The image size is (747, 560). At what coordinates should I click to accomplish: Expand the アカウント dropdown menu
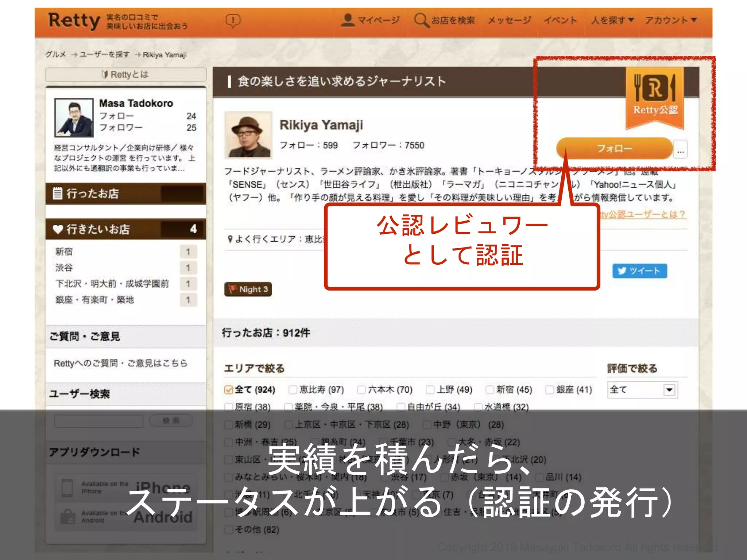[x=671, y=20]
